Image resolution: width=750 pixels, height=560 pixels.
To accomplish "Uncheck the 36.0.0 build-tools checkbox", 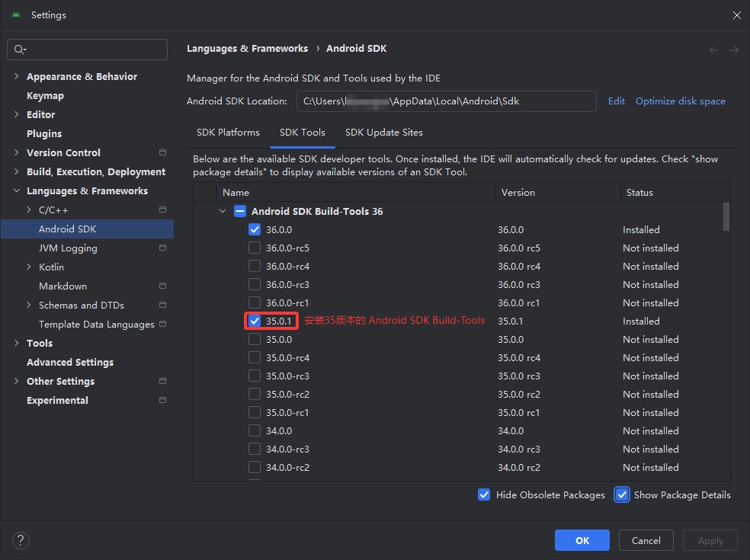I will [255, 229].
